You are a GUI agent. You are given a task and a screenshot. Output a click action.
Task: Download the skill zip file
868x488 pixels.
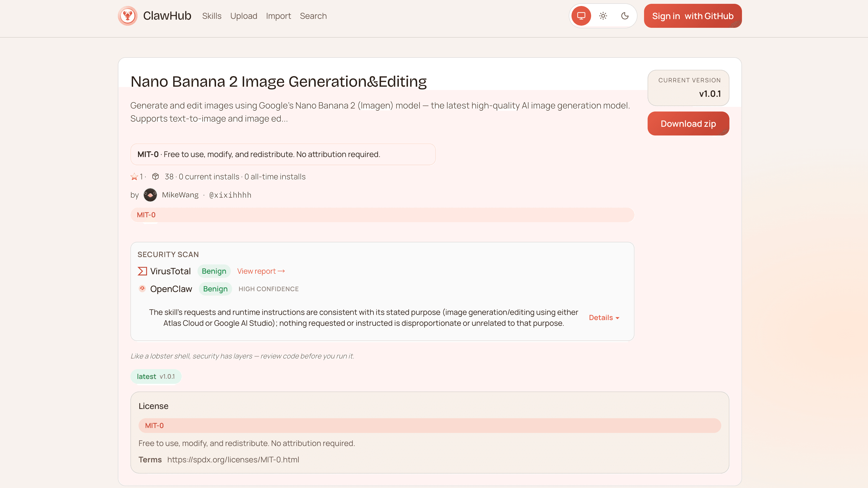tap(688, 123)
